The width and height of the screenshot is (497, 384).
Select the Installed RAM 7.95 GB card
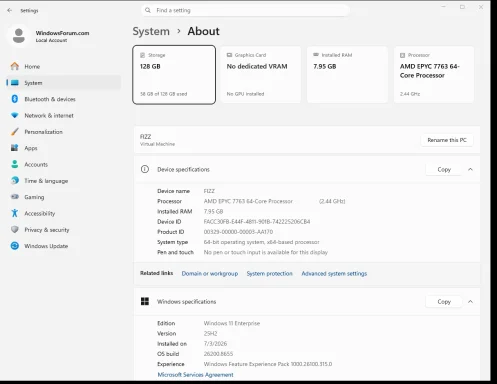pos(347,75)
